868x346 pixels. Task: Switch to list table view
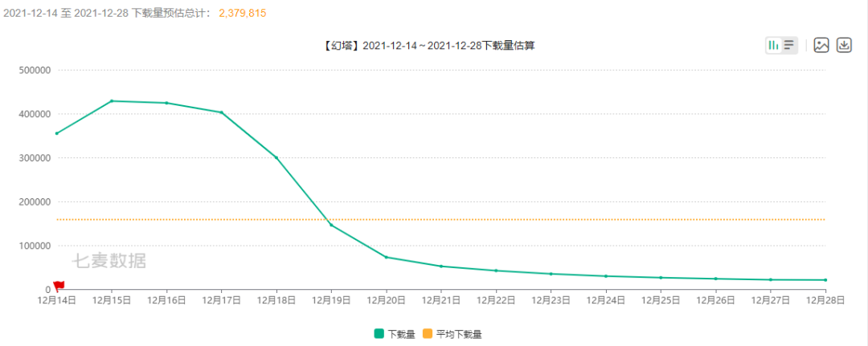[789, 45]
